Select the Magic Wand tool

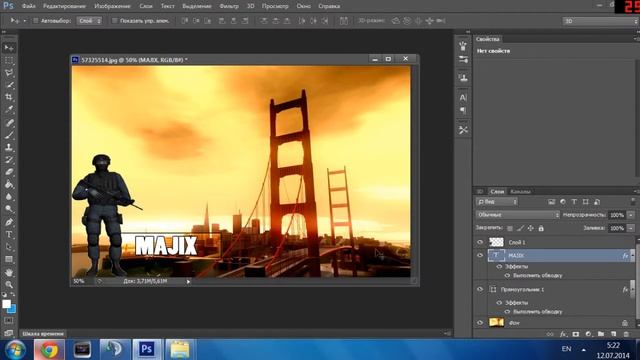coord(9,85)
